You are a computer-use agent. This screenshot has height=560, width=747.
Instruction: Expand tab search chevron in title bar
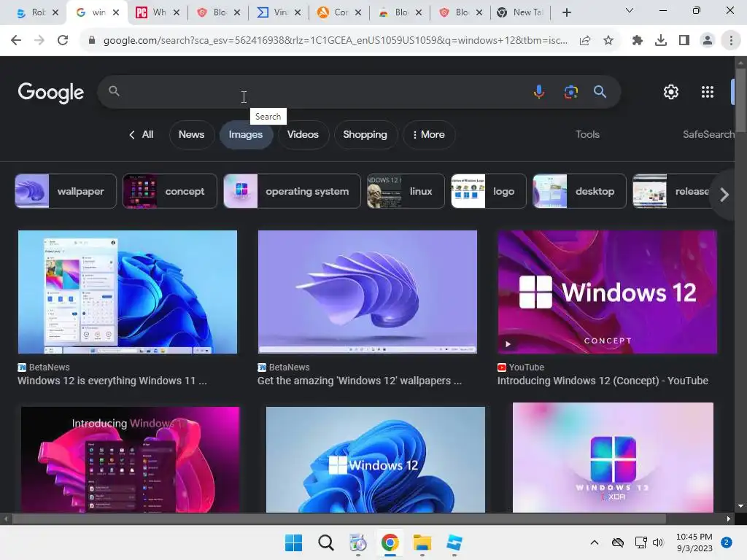(630, 10)
